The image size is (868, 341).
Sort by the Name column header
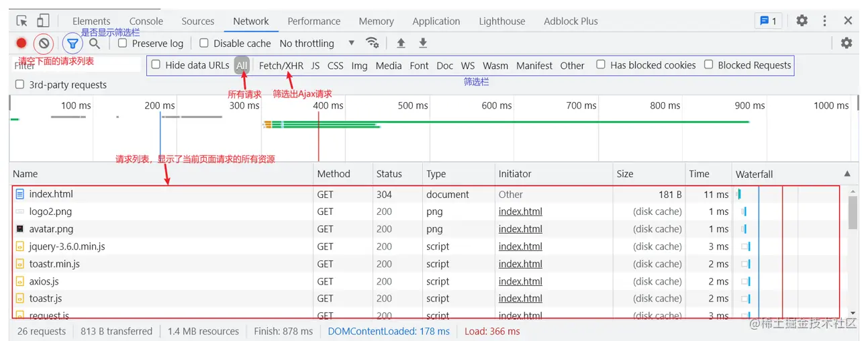(162, 174)
